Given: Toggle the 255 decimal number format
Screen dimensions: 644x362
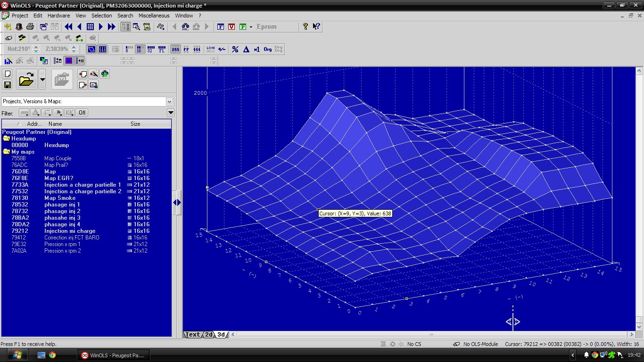Looking at the screenshot, I should (175, 49).
